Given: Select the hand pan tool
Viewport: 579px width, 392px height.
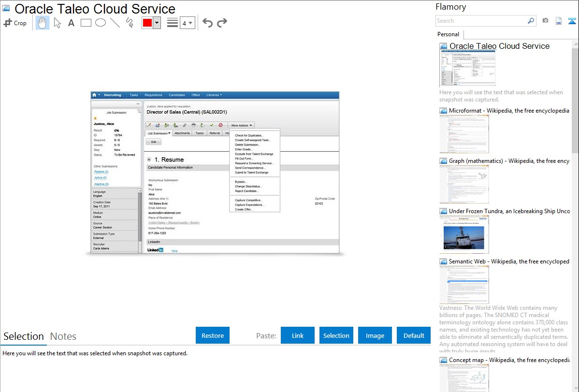Looking at the screenshot, I should pos(42,23).
